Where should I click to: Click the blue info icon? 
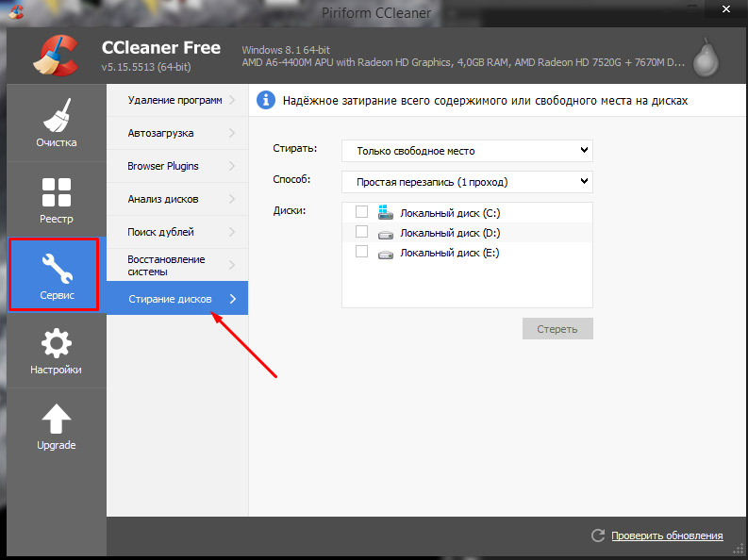tap(266, 100)
